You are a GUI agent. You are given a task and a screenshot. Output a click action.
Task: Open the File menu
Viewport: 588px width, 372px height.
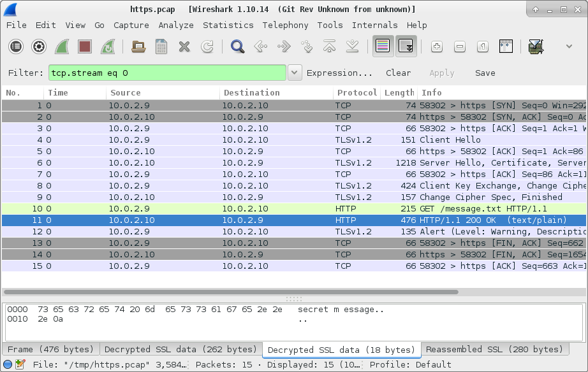(17, 25)
